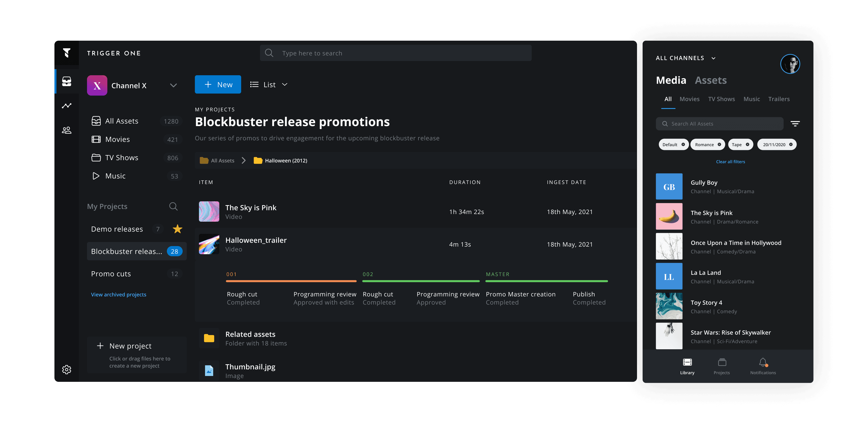This screenshot has width=868, height=423.
Task: Remove the 20/11/2020 filter chip
Action: [x=790, y=144]
